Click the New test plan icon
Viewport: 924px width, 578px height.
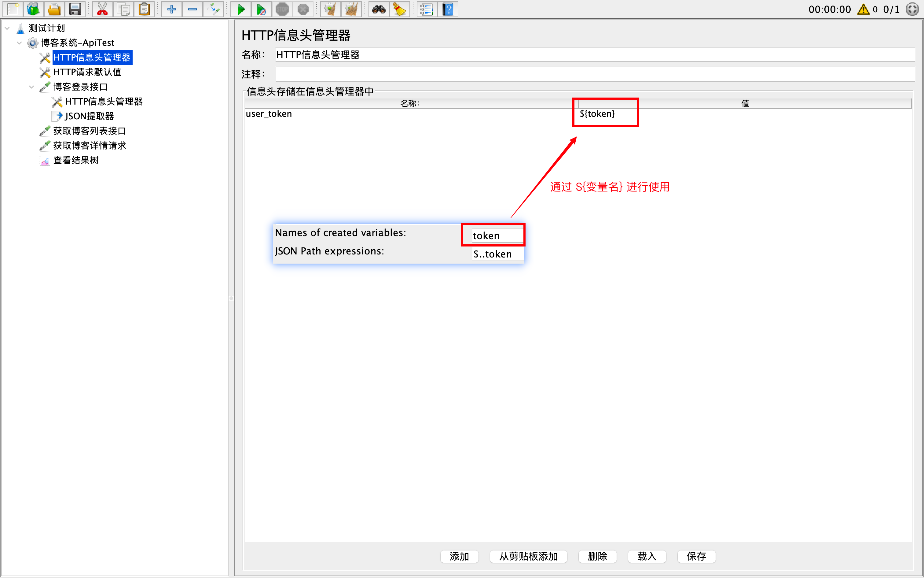(13, 9)
